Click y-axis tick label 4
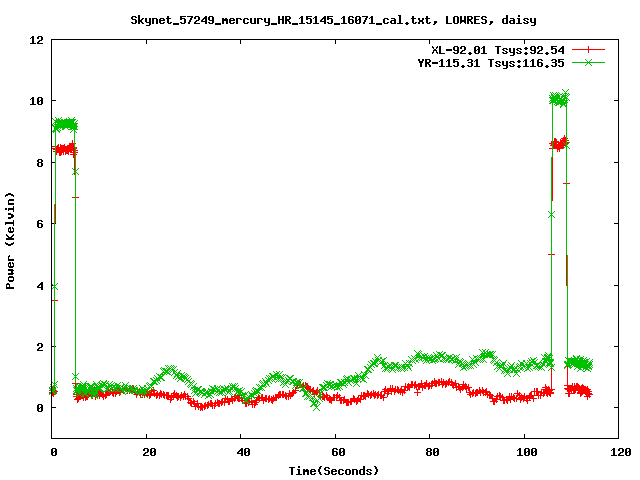 (x=40, y=285)
